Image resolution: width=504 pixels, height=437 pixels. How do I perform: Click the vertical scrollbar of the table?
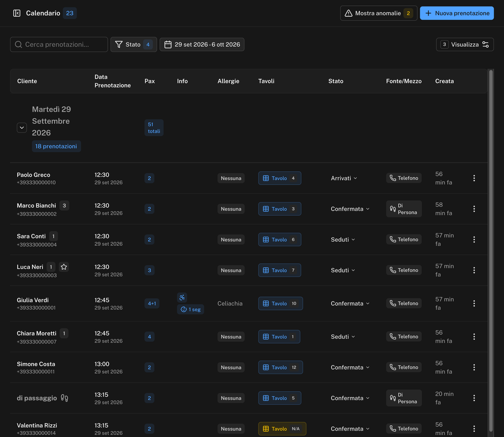491,250
